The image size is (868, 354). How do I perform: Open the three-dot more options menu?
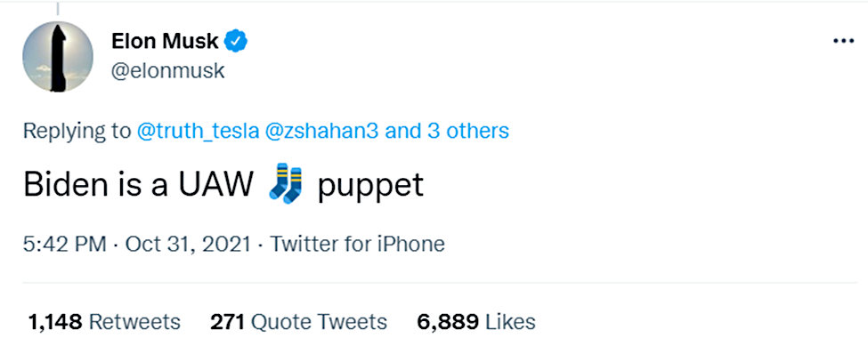pos(844,42)
